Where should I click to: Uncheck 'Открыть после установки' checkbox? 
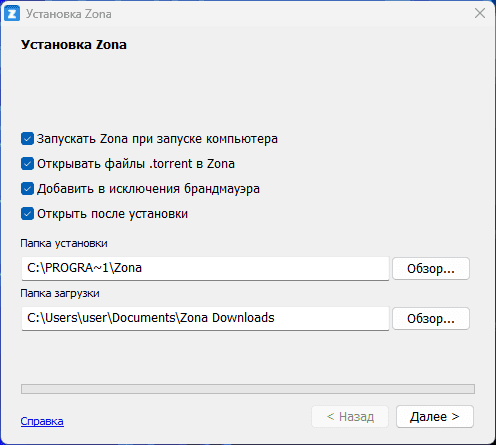(27, 214)
